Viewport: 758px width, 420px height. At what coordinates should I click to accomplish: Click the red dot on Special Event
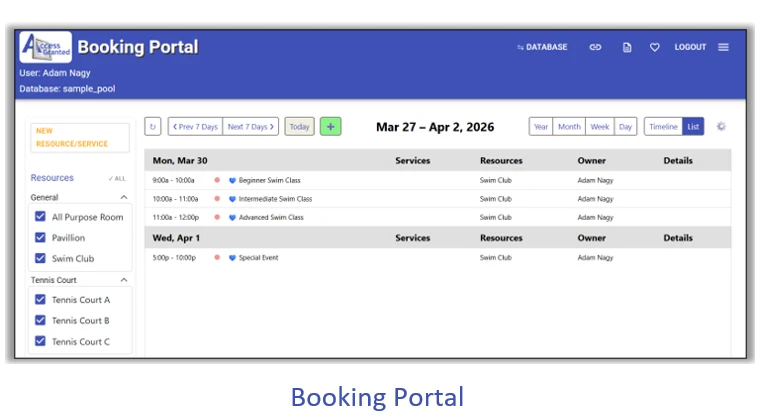[x=217, y=258]
